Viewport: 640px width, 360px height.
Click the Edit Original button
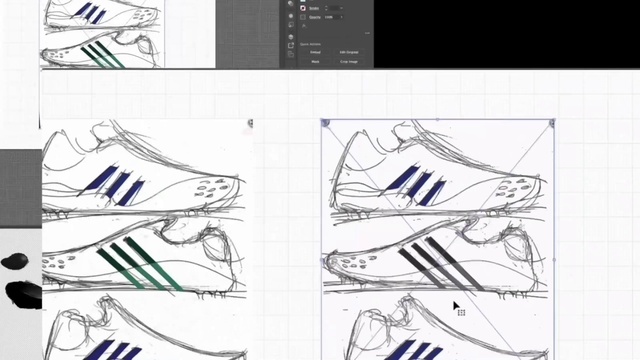point(349,52)
